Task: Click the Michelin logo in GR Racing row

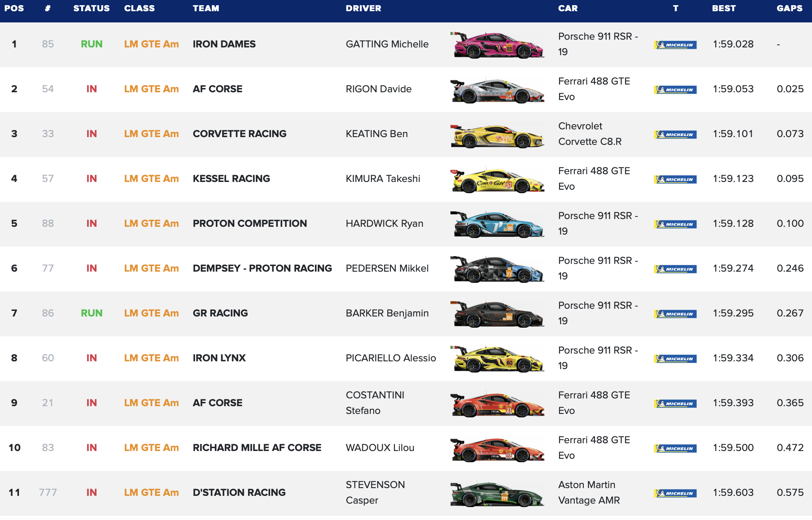Action: point(675,314)
